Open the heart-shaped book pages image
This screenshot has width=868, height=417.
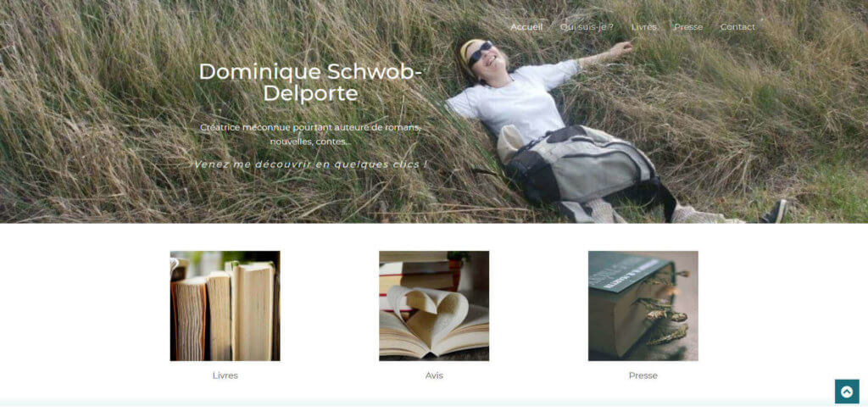(x=434, y=306)
